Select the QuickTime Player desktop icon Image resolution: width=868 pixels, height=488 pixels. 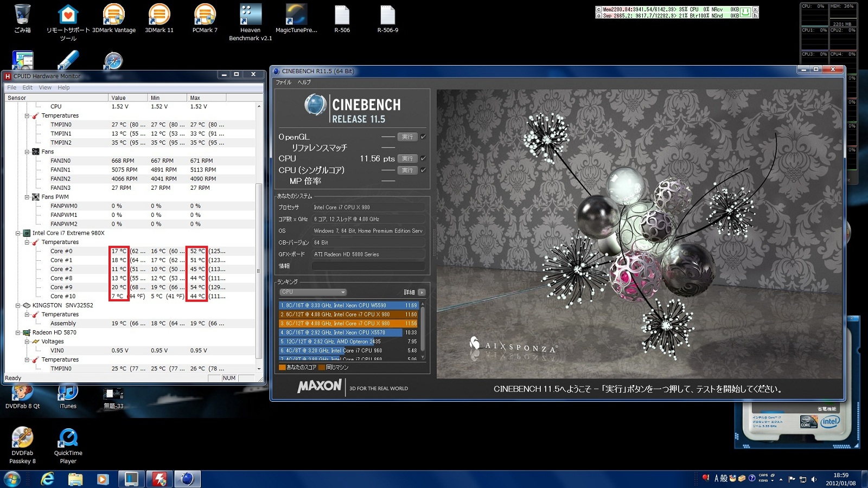pos(68,446)
